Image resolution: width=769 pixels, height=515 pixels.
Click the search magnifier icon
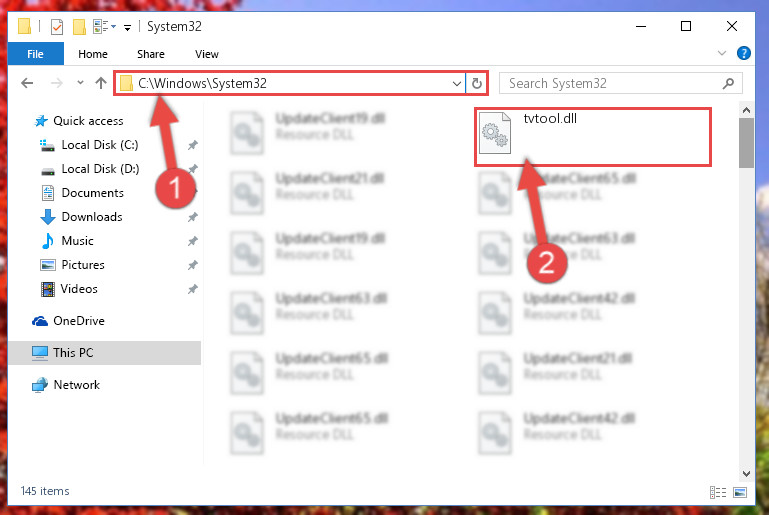click(x=728, y=83)
